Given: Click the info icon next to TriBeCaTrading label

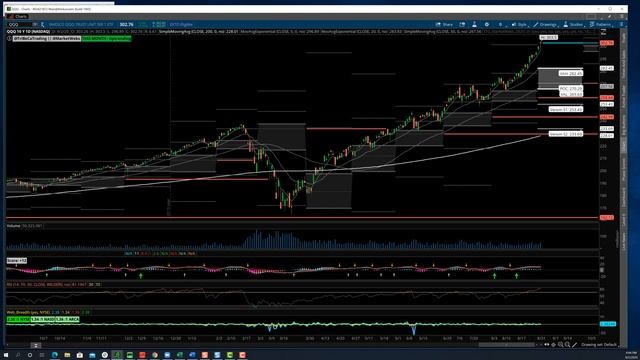Looking at the screenshot, I should [x=9, y=38].
